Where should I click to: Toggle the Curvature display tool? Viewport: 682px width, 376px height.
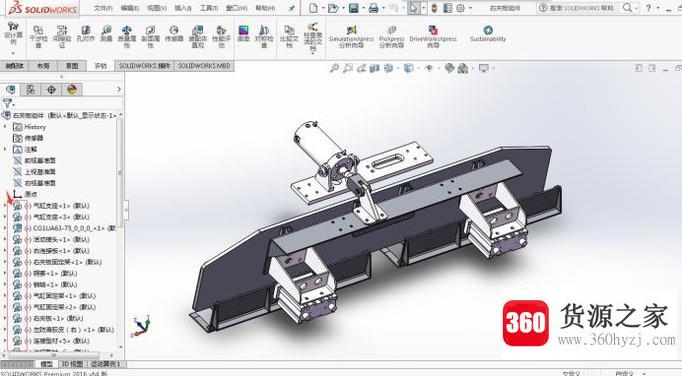(x=244, y=34)
